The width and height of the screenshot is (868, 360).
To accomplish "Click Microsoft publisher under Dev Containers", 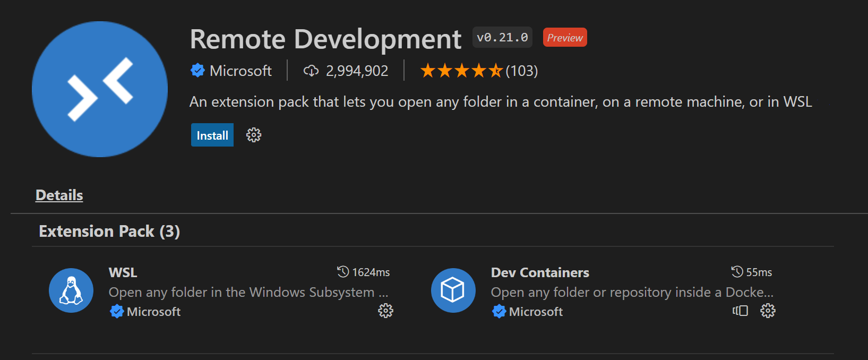I will pos(536,312).
